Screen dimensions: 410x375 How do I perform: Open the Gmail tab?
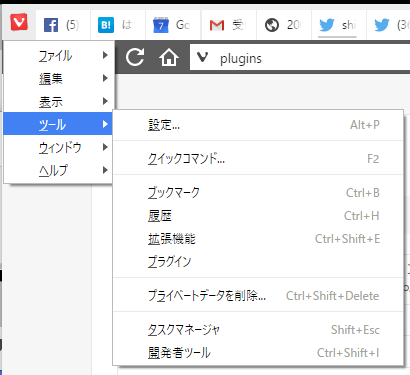(228, 25)
